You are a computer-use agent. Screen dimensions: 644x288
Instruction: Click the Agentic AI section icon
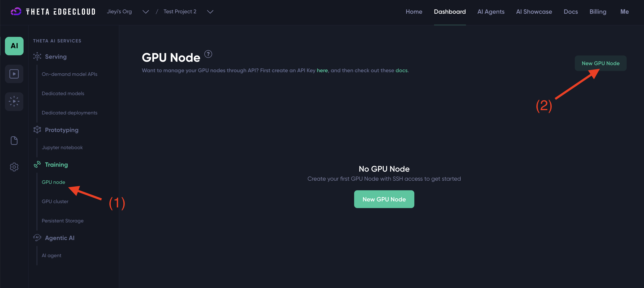37,237
